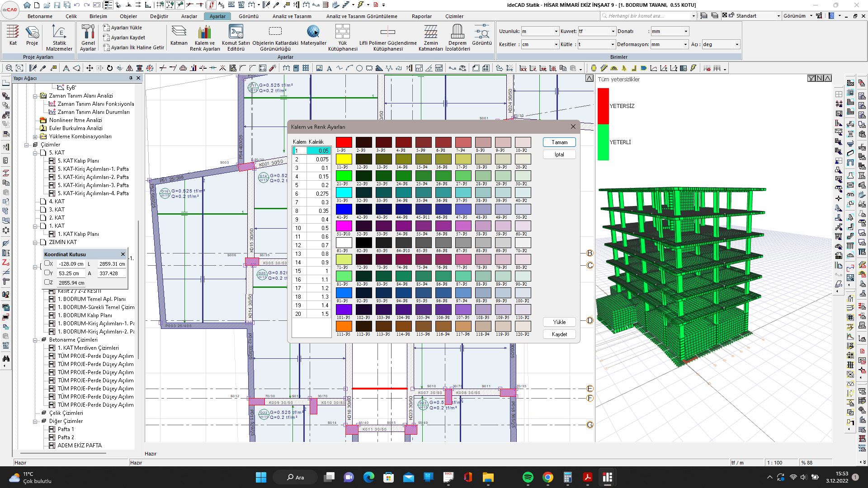Open Kalem ve Renk Ayarları icon
Screen dimensions: 868x488
(x=205, y=38)
